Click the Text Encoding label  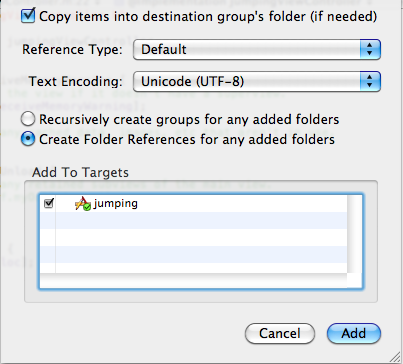(x=75, y=81)
